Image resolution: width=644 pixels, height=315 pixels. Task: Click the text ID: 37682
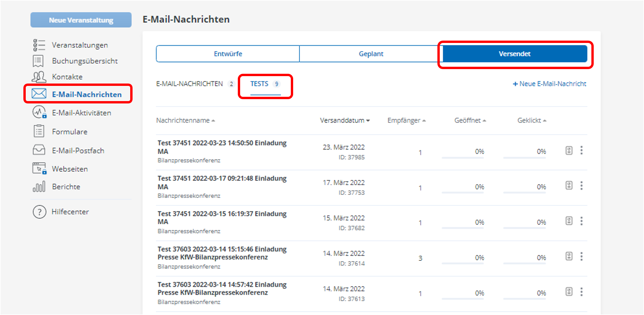(x=352, y=228)
